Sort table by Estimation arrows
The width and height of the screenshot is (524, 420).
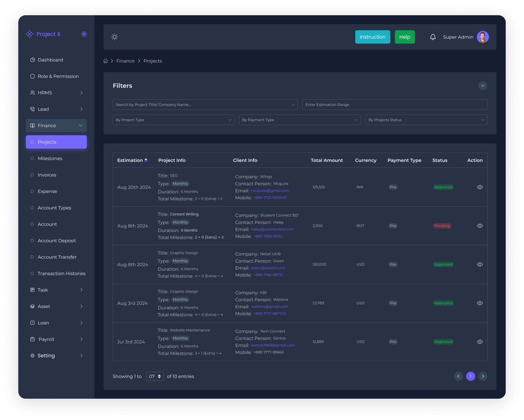(146, 160)
